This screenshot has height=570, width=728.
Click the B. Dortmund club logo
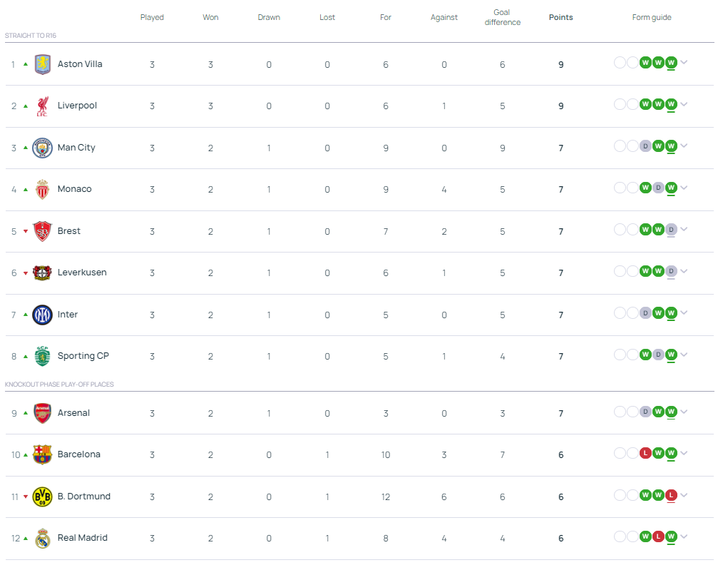tap(43, 497)
